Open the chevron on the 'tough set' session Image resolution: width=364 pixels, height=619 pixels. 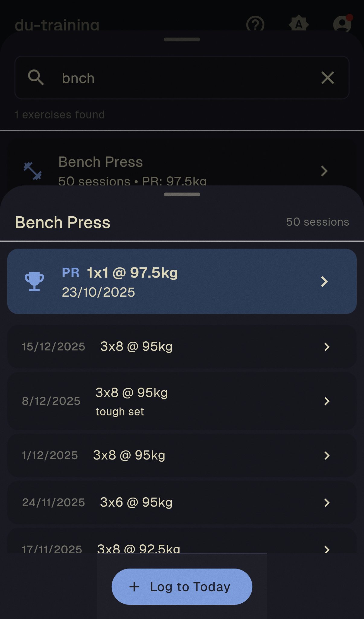[327, 401]
